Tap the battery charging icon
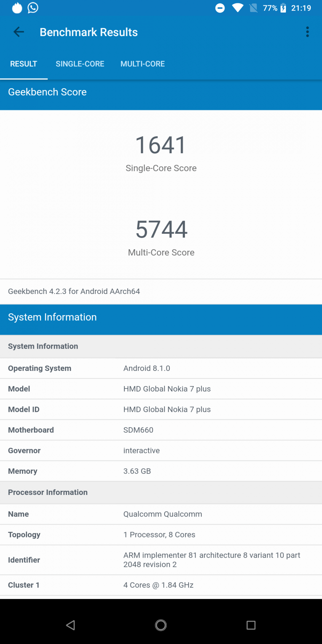Image resolution: width=322 pixels, height=644 pixels. tap(283, 8)
